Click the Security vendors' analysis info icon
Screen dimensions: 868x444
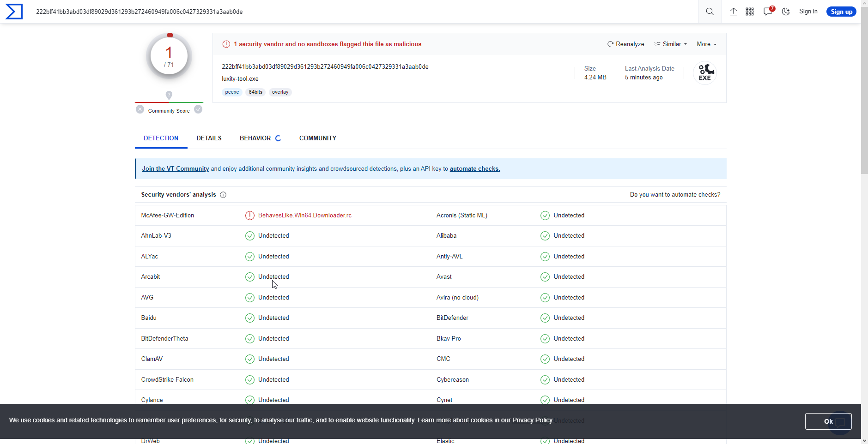pyautogui.click(x=223, y=195)
